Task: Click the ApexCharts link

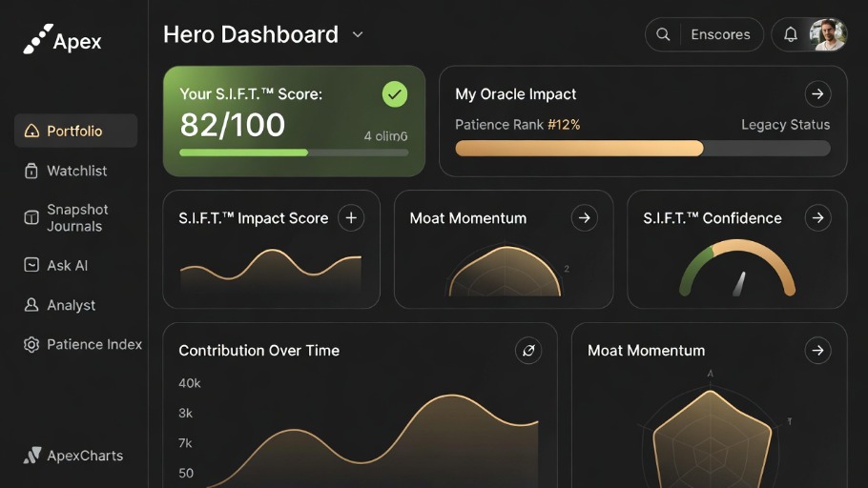Action: pos(84,456)
